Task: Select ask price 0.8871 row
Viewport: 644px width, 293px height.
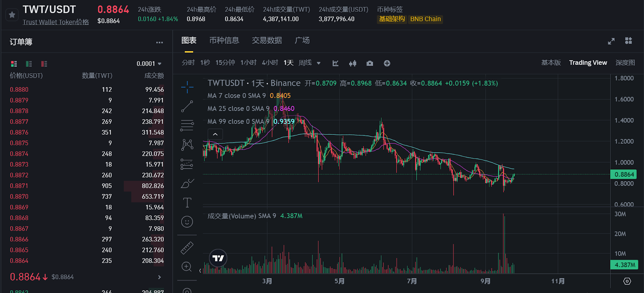Action: pos(87,186)
